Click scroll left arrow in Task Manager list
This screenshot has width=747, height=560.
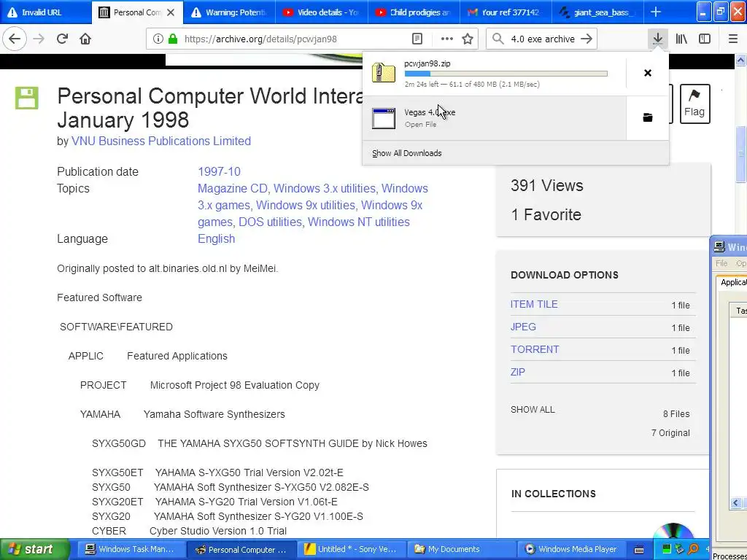[x=736, y=503]
